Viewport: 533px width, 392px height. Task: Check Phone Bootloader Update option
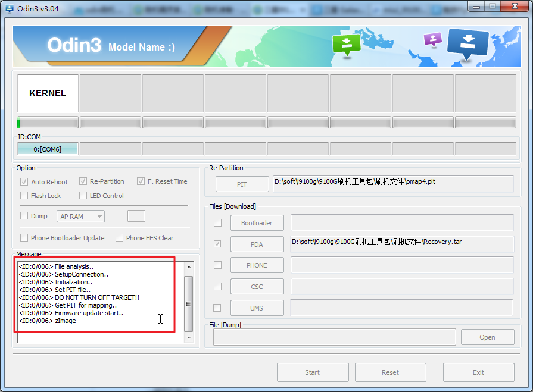24,237
